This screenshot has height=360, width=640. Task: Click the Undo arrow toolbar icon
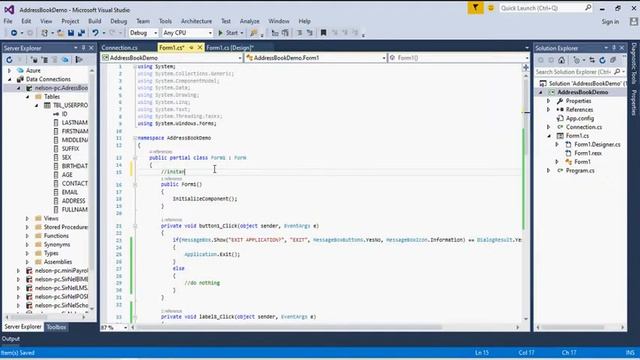[95, 33]
